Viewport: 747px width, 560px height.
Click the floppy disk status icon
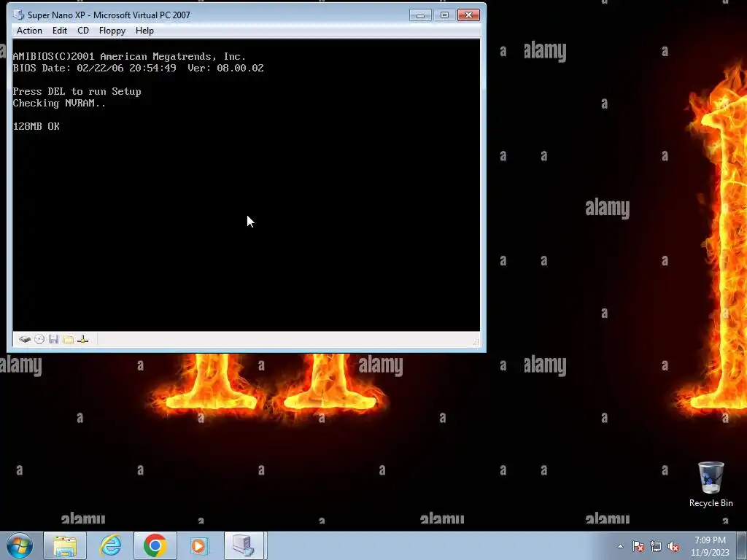(x=54, y=340)
